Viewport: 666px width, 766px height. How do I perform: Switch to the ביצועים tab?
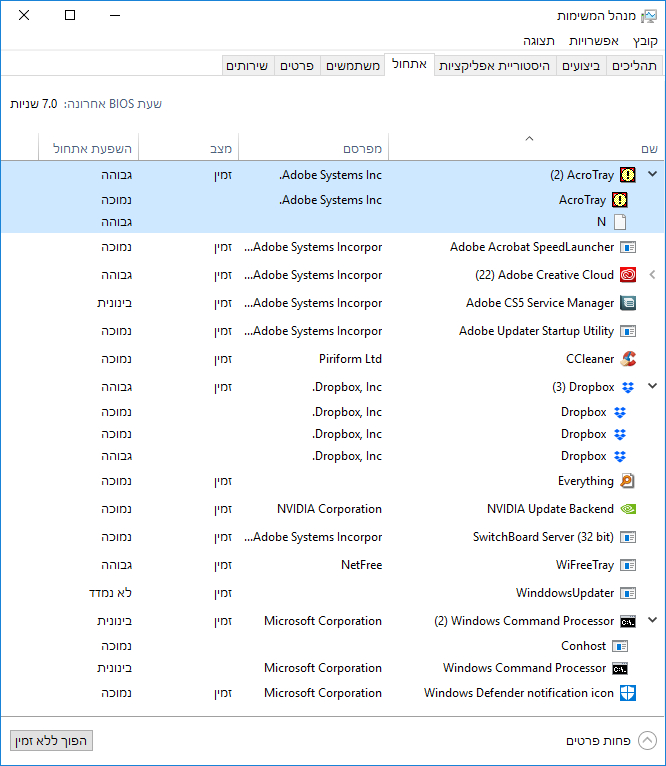click(581, 65)
